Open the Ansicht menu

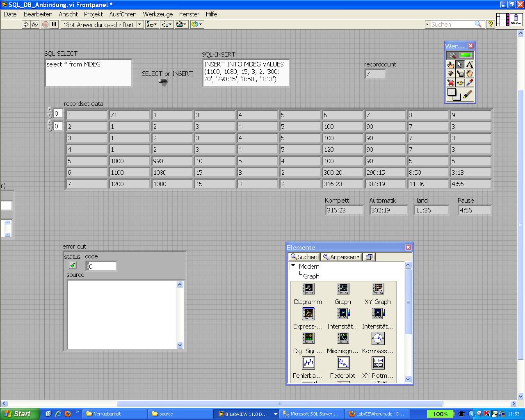click(68, 14)
